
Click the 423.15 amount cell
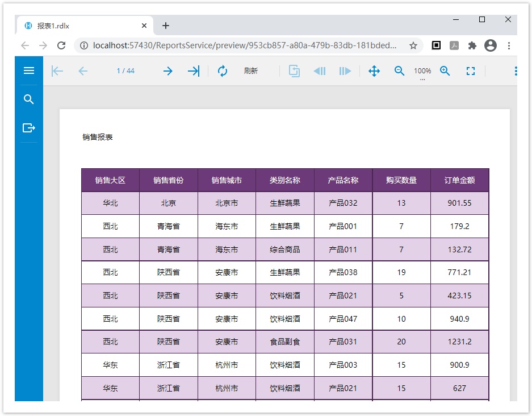(460, 296)
